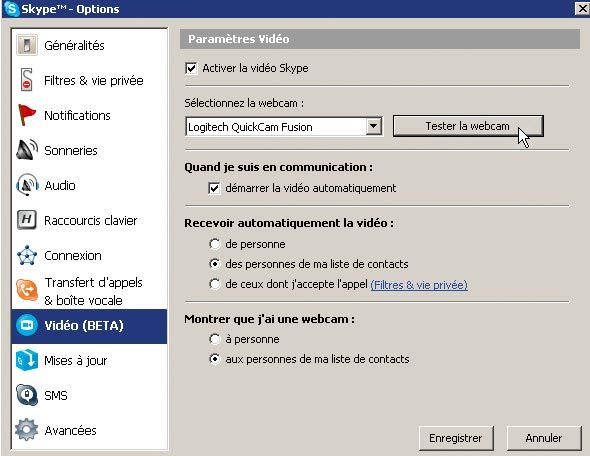Follow the Filtres & vie privée link
The width and height of the screenshot is (590, 456).
tap(419, 285)
